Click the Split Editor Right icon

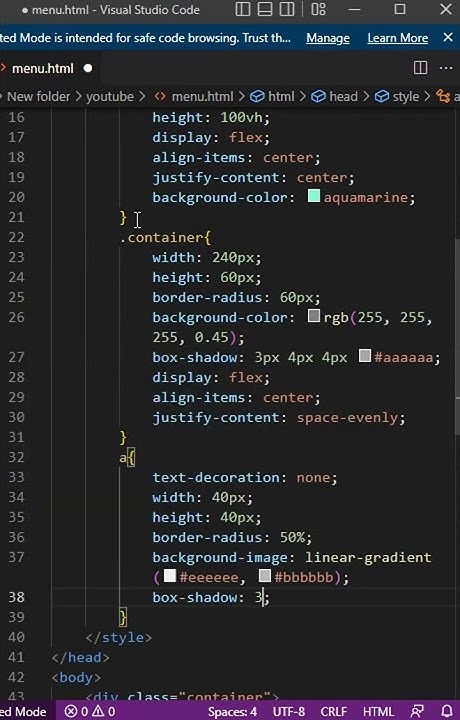[421, 68]
